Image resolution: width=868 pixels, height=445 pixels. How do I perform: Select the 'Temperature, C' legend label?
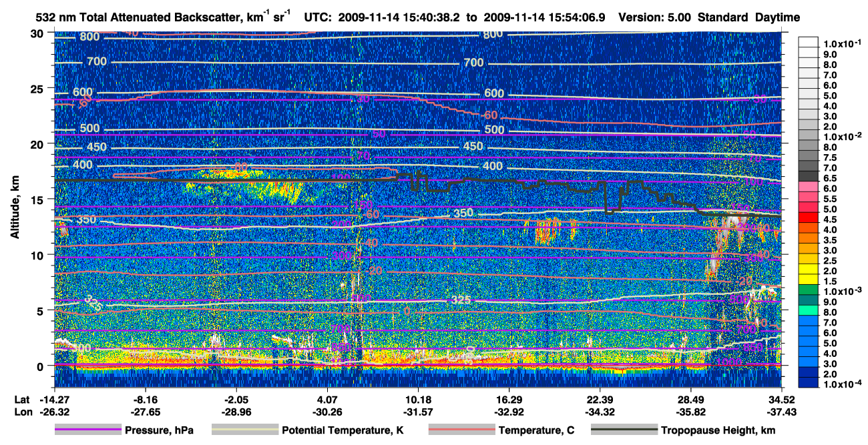click(536, 431)
